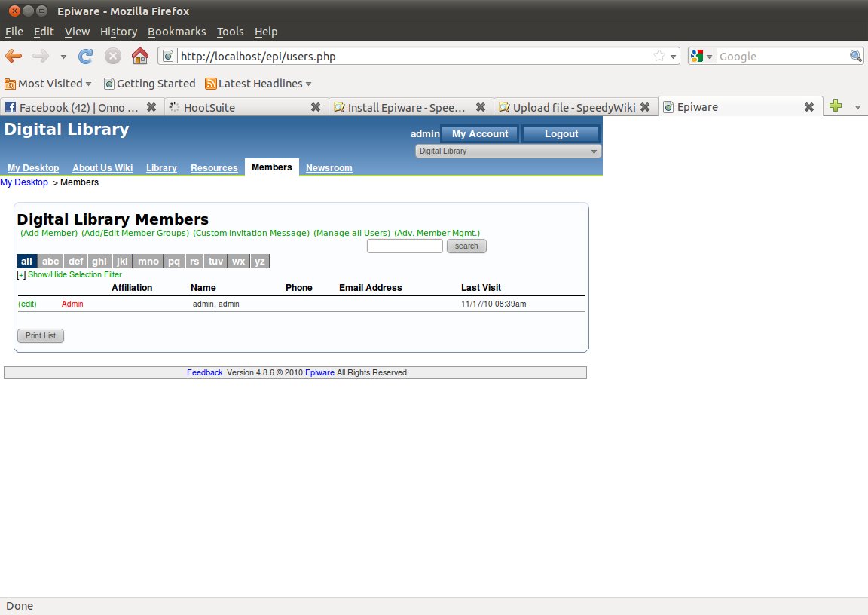Viewport: 868px width, 615px height.
Task: Open the Bookmarks menu
Action: coord(176,32)
